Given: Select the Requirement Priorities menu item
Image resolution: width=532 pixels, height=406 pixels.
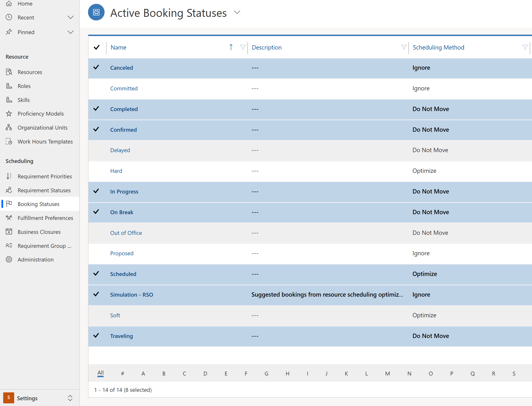Looking at the screenshot, I should pos(45,176).
